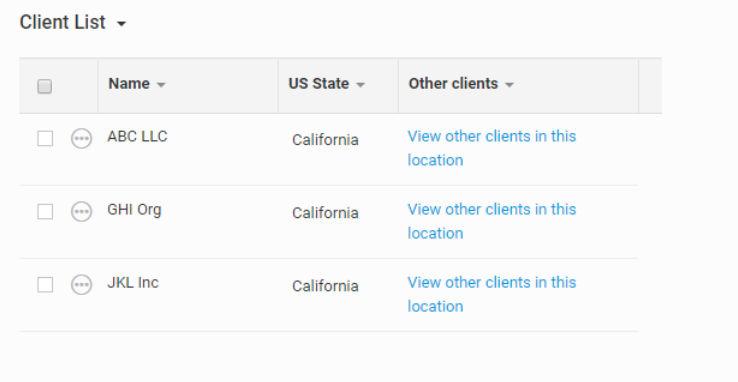The width and height of the screenshot is (738, 382).
Task: Select the ABC LLC client name
Action: click(x=137, y=136)
